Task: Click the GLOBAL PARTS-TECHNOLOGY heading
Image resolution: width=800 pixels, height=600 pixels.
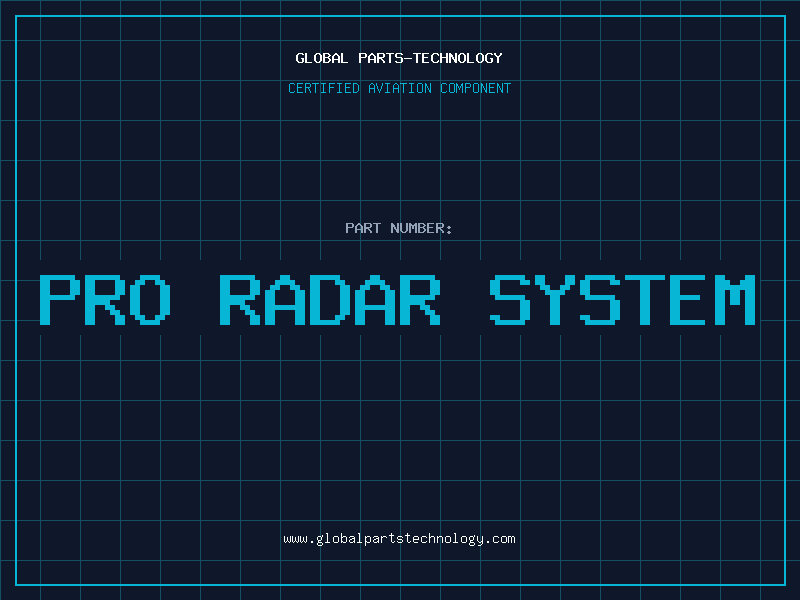Action: pos(399,58)
